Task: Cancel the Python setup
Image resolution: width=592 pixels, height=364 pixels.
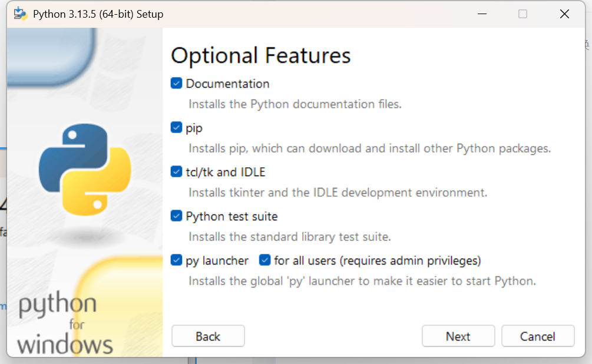Action: (x=538, y=336)
